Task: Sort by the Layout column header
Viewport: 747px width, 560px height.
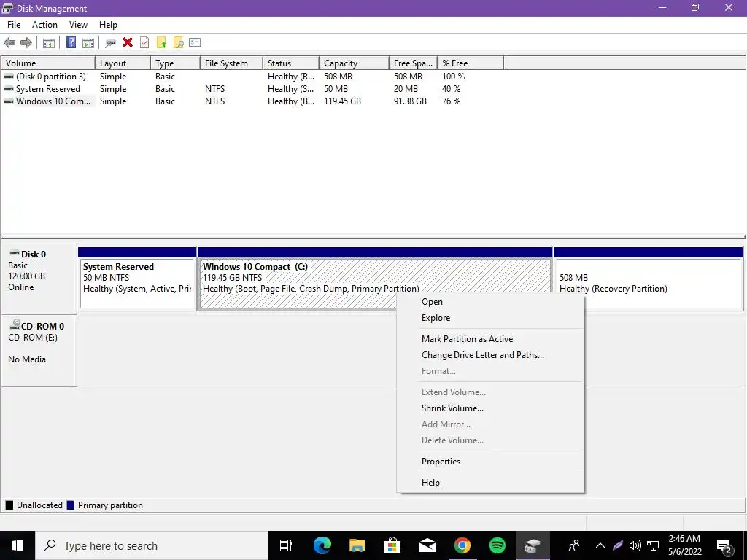Action: point(123,63)
